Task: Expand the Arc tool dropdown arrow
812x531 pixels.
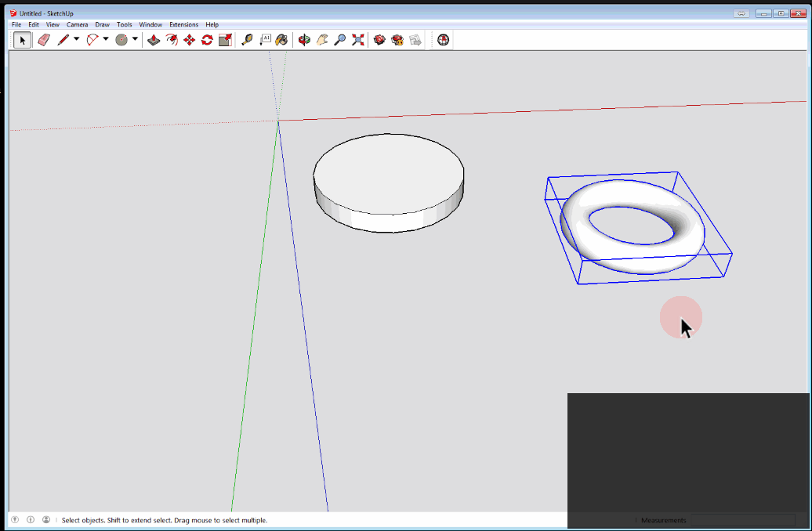Action: pos(106,39)
